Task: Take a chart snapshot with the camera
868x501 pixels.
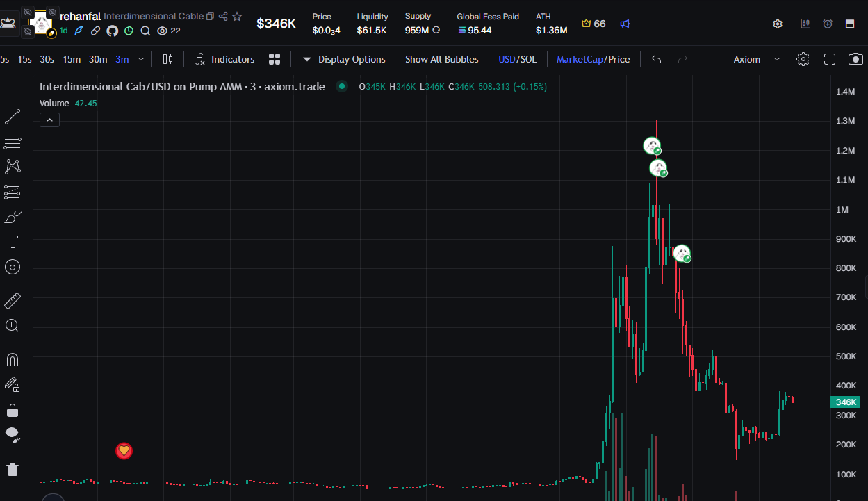Action: tap(855, 59)
